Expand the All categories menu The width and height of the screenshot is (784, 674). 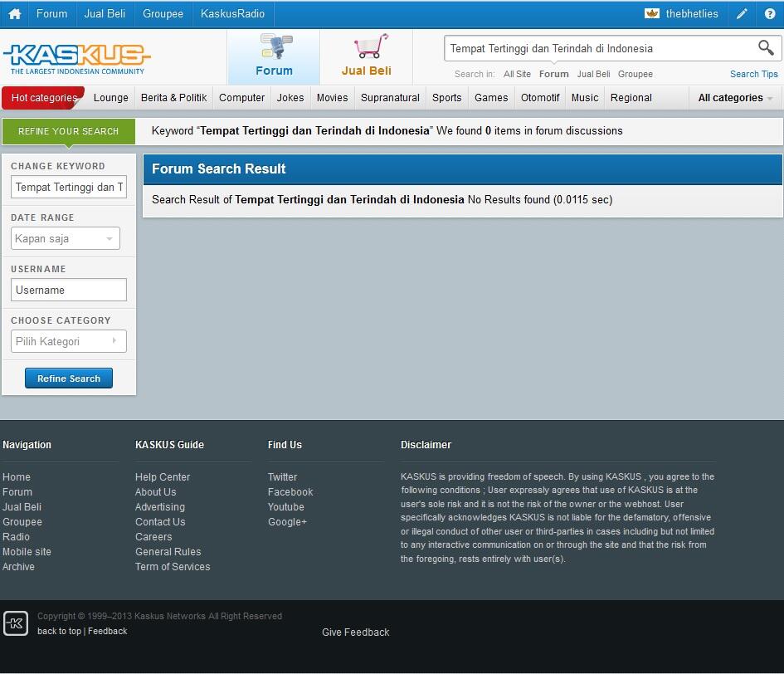735,98
